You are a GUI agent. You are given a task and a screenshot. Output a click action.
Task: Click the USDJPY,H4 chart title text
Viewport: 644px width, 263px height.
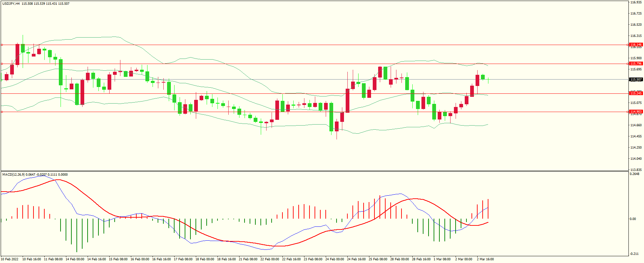click(x=11, y=4)
